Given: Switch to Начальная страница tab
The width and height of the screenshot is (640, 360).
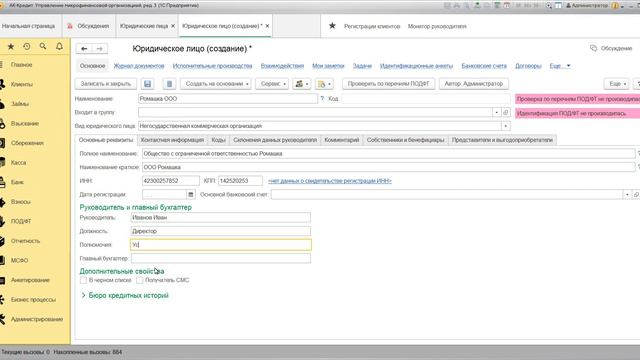Looking at the screenshot, I should 28,26.
